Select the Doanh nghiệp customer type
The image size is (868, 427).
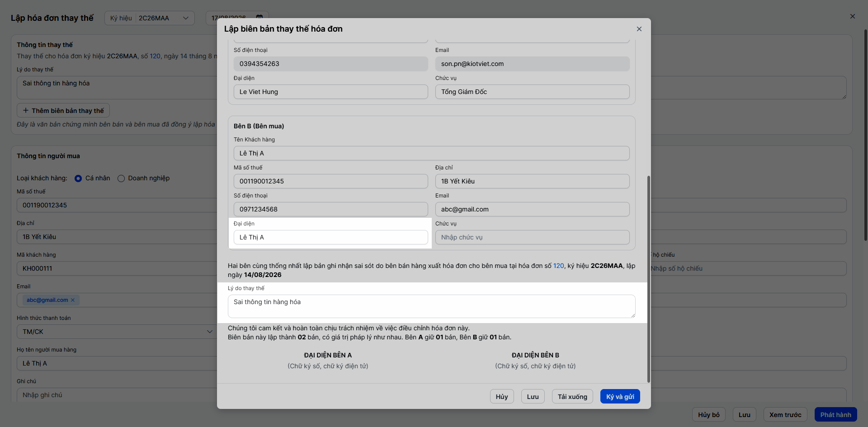coord(121,178)
